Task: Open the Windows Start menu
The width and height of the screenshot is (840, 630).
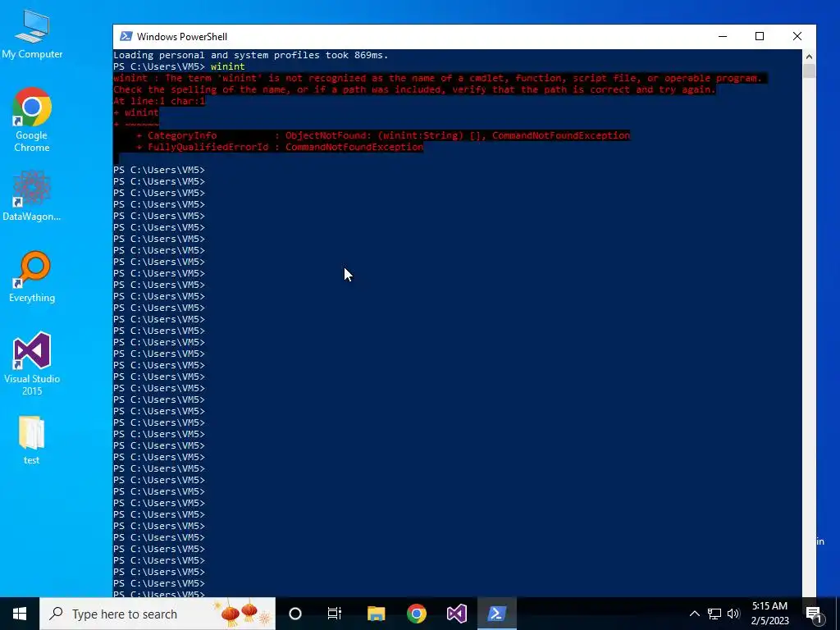Action: click(20, 614)
